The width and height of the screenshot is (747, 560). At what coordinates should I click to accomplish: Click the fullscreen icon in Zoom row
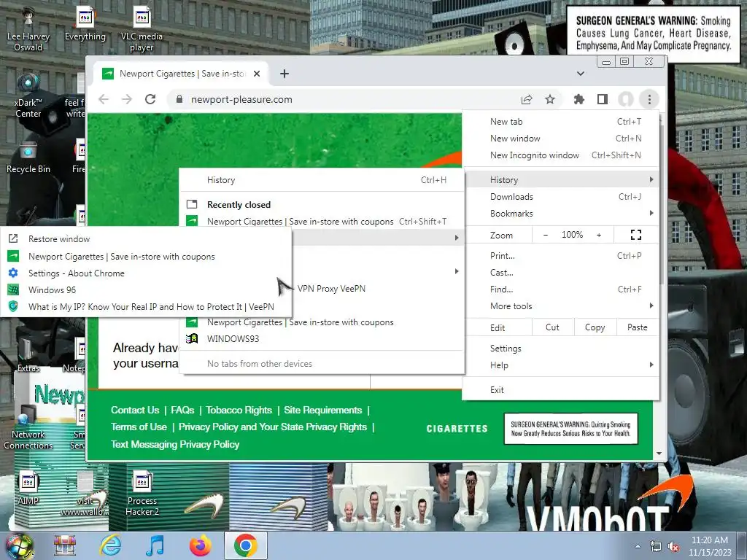pyautogui.click(x=636, y=235)
